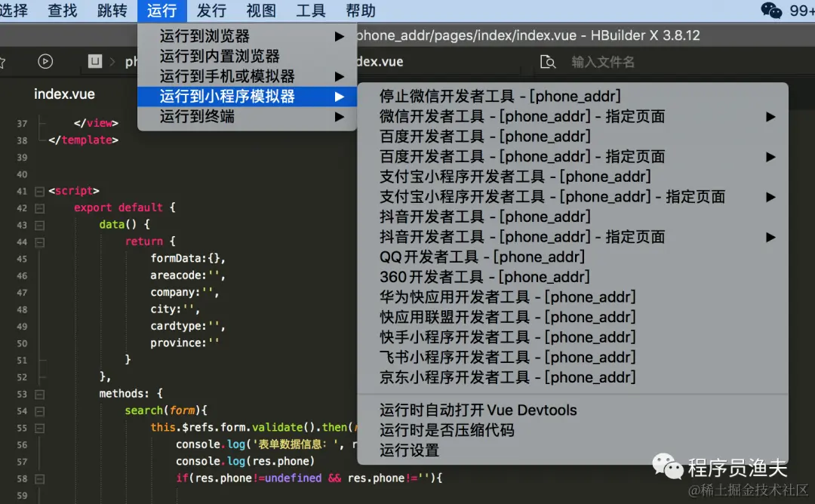Run 支付宝小程序开发者工具 - [phone_addr]

click(x=573, y=177)
